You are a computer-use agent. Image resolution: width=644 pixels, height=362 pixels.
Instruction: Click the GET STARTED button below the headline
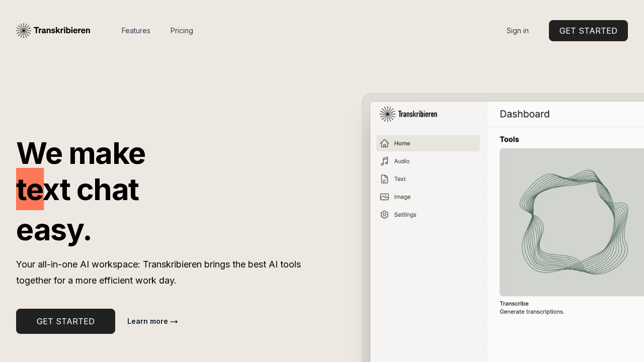click(65, 321)
